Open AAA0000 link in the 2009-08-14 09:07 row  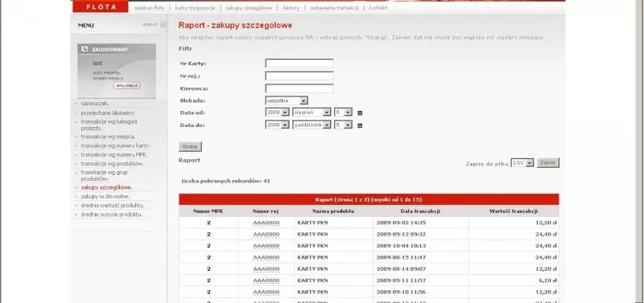click(x=266, y=269)
